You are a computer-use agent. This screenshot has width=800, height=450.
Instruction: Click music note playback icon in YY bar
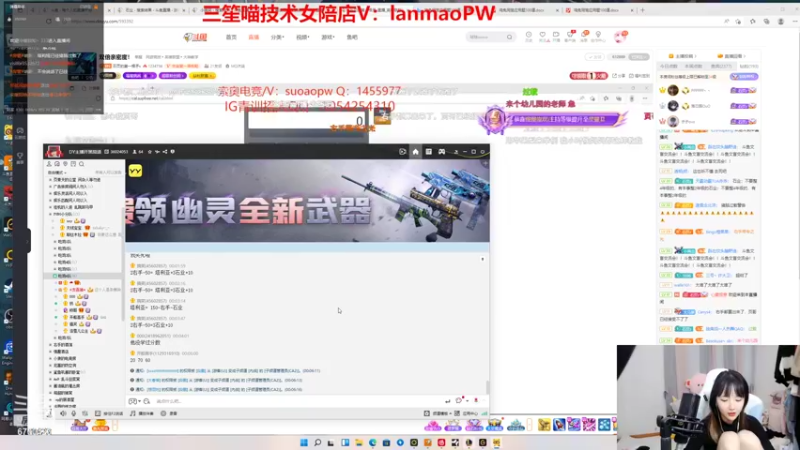point(133,413)
